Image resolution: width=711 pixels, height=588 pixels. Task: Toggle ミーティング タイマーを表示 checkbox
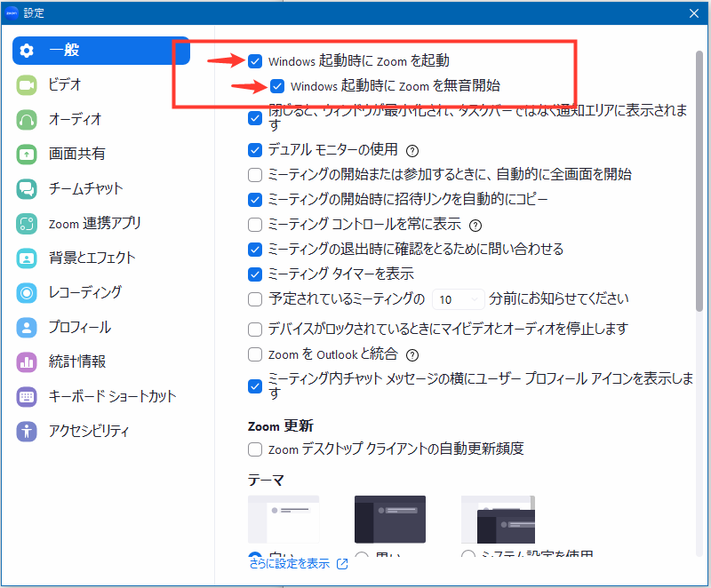click(255, 274)
